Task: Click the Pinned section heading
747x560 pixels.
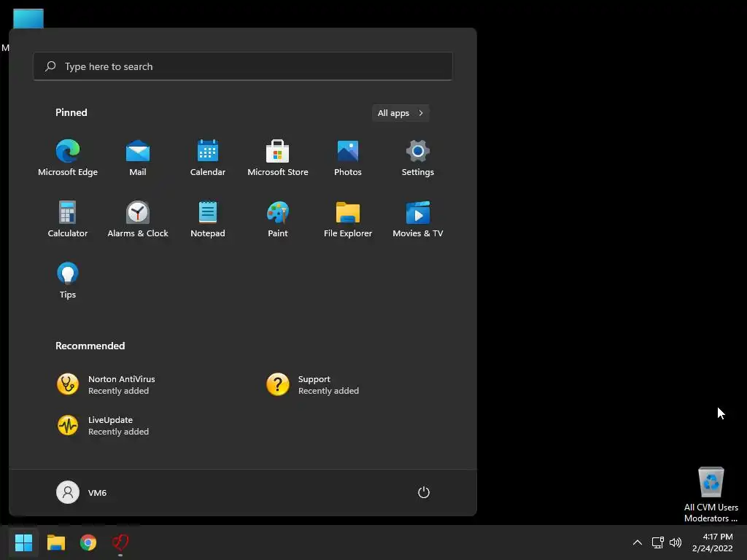Action: pyautogui.click(x=71, y=112)
